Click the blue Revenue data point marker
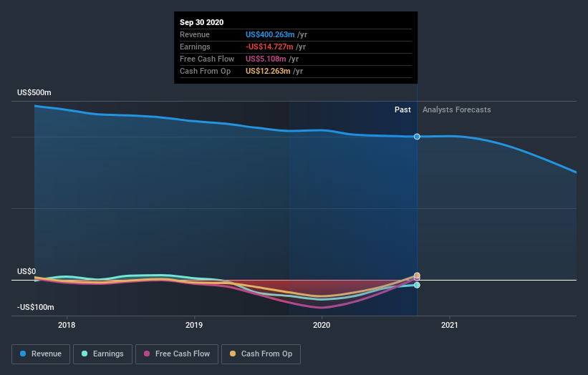 417,137
